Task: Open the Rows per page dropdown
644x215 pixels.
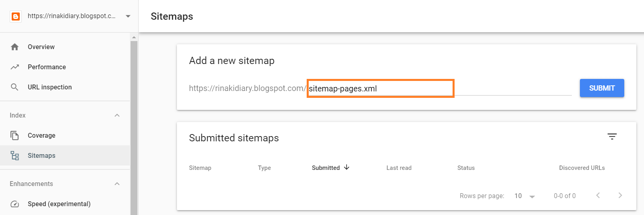Action: [525, 196]
